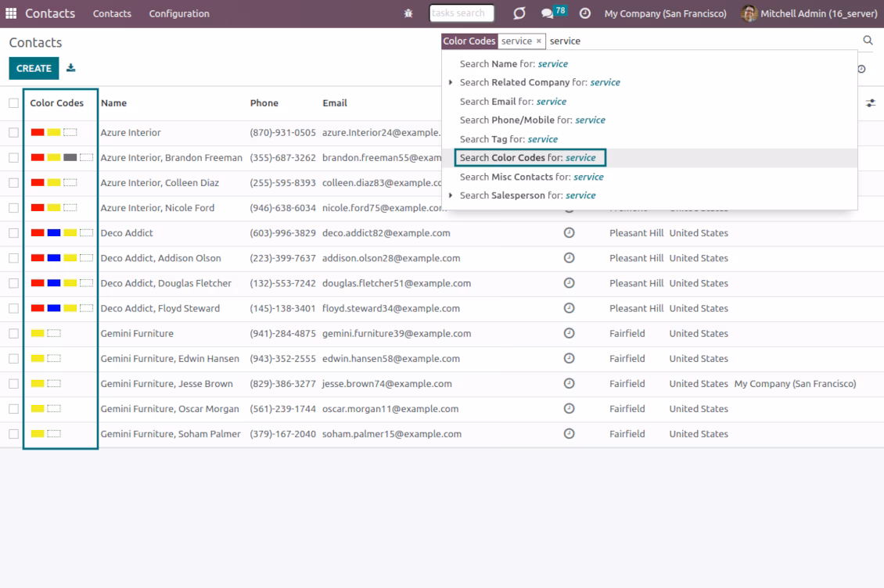
Task: Expand Search Salesperson suggestion arrow
Action: click(x=451, y=195)
